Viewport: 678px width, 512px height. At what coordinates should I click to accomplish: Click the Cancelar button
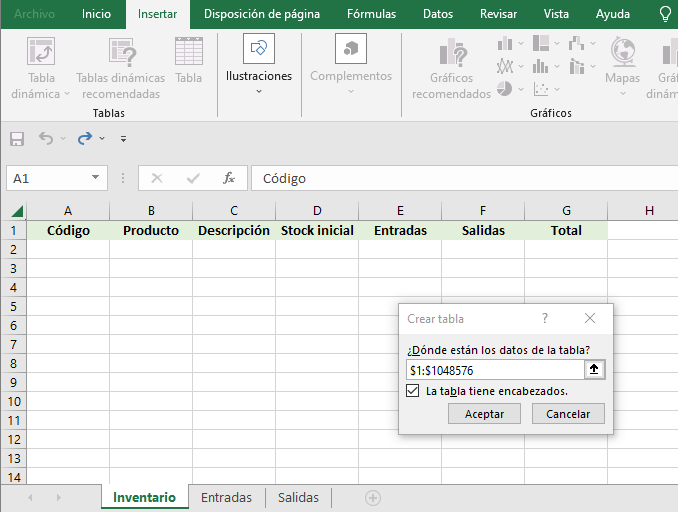pyautogui.click(x=568, y=414)
